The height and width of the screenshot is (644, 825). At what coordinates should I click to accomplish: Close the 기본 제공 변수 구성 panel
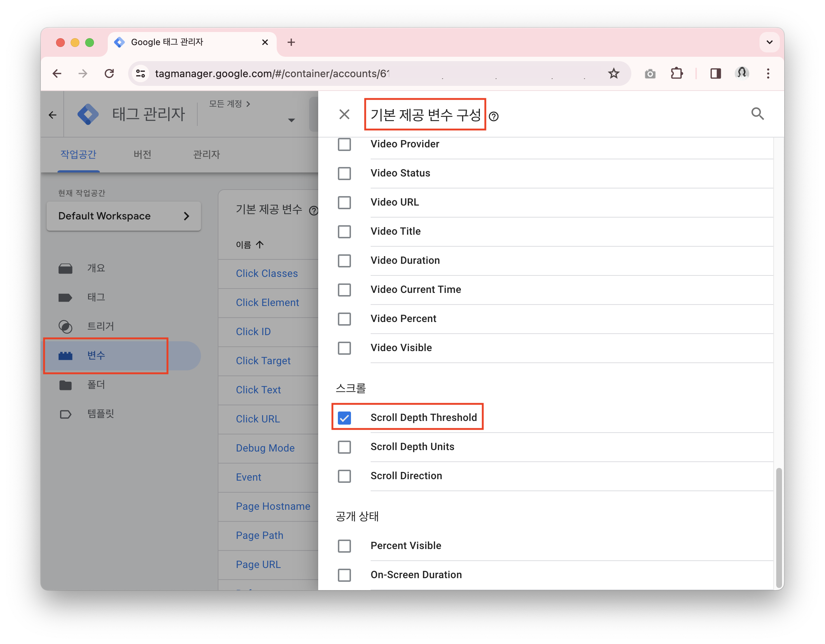[344, 114]
